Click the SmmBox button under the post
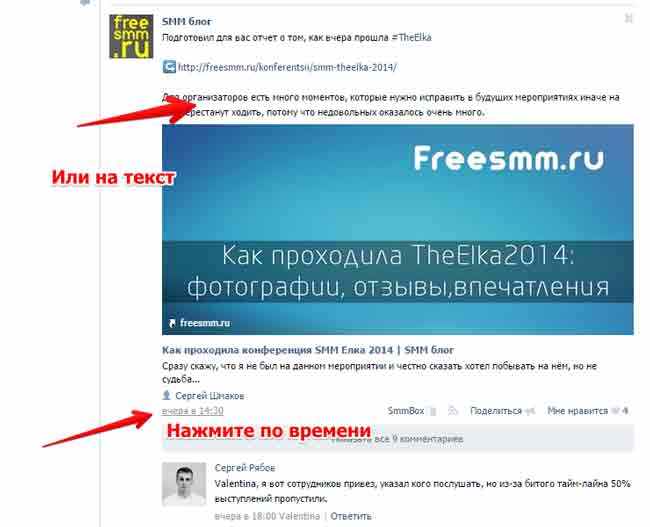Screen dimensions: 650x527 point(406,411)
